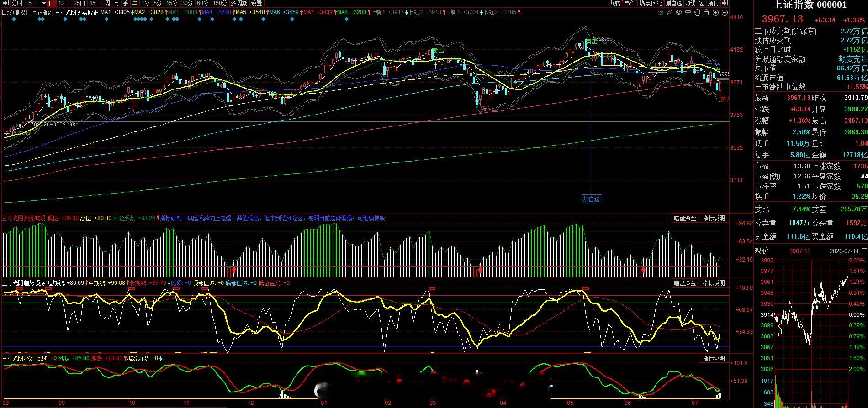Click the 沪股通额度余额 row
The width and height of the screenshot is (868, 408).
[x=810, y=59]
